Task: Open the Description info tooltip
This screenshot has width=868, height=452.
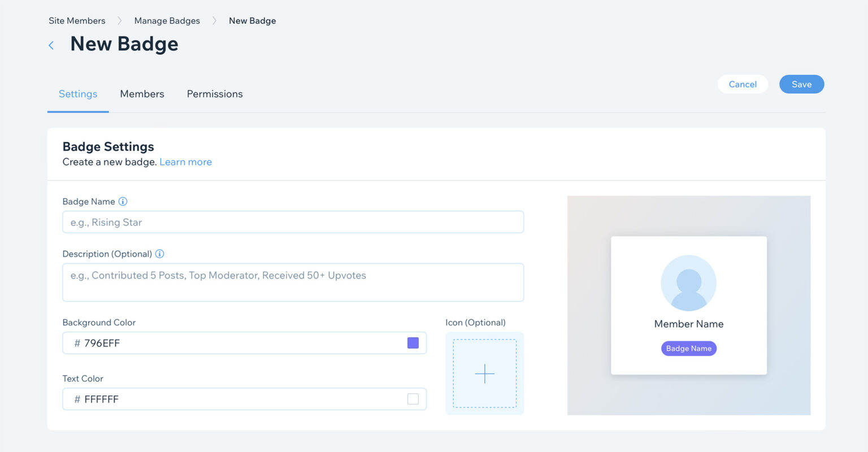Action: click(159, 254)
